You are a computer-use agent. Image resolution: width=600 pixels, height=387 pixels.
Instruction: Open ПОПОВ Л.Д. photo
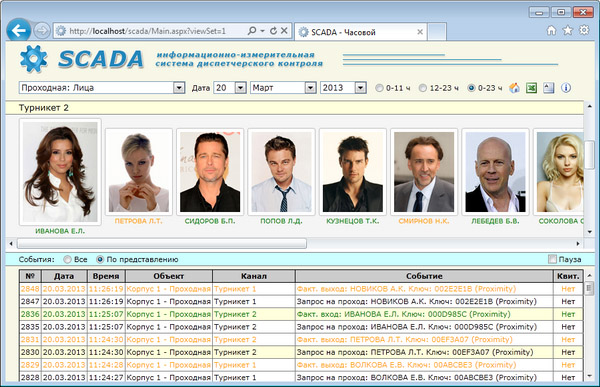point(281,172)
